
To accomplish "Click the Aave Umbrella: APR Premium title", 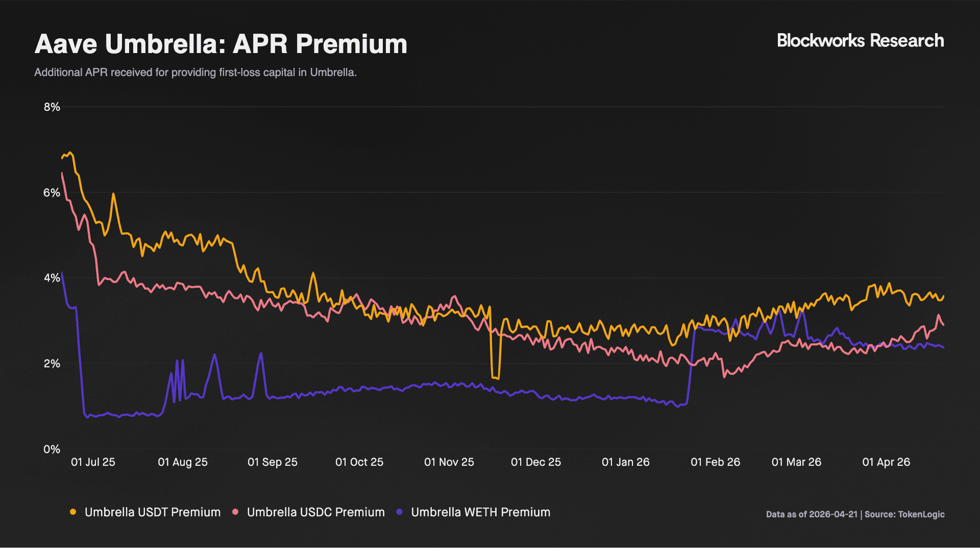I will pos(220,44).
